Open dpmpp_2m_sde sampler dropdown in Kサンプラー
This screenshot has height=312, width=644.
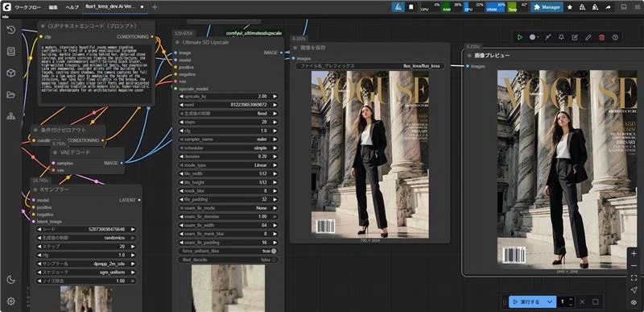click(x=85, y=264)
